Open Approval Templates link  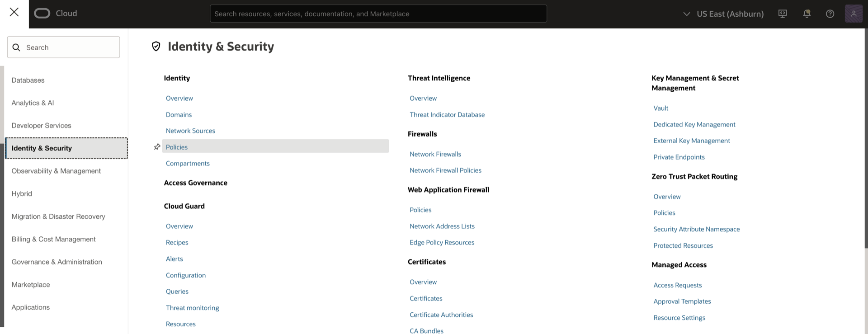pyautogui.click(x=682, y=301)
